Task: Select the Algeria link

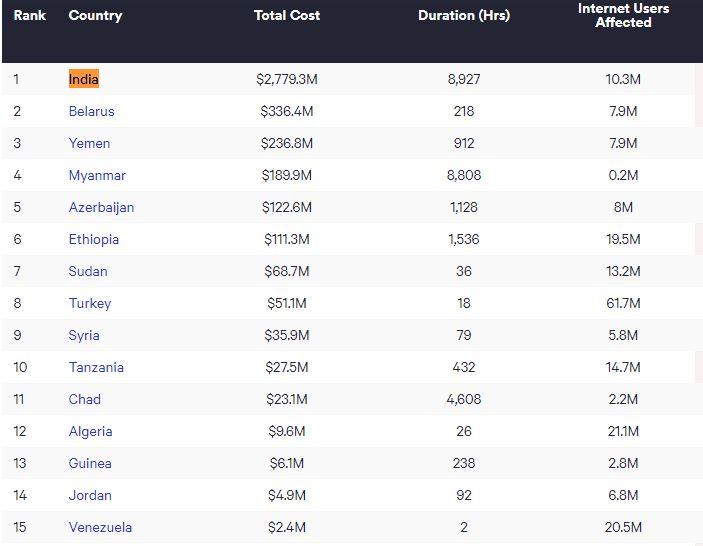Action: [x=90, y=431]
